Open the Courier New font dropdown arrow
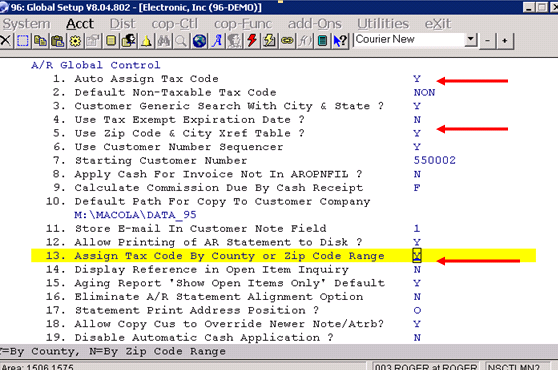The image size is (559, 373). (x=471, y=39)
